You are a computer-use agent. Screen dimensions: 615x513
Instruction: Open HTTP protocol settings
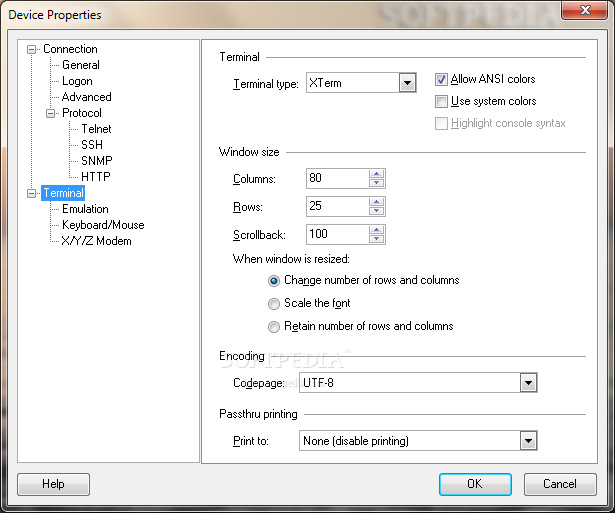coord(96,177)
